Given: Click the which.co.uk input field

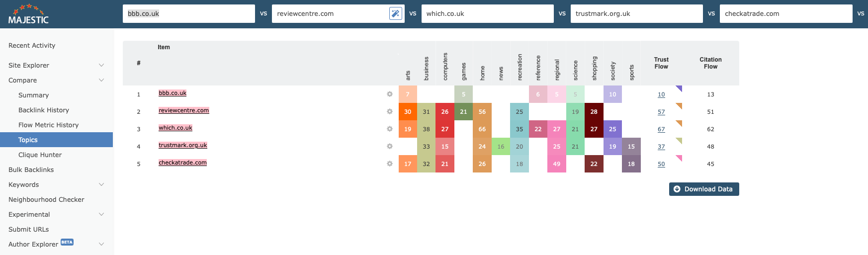Looking at the screenshot, I should [x=487, y=13].
